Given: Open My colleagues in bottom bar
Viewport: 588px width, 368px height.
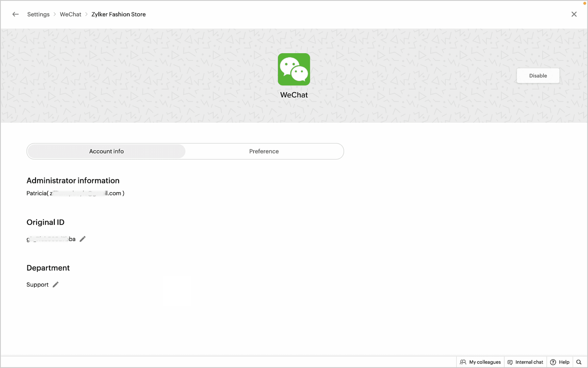Looking at the screenshot, I should 480,362.
